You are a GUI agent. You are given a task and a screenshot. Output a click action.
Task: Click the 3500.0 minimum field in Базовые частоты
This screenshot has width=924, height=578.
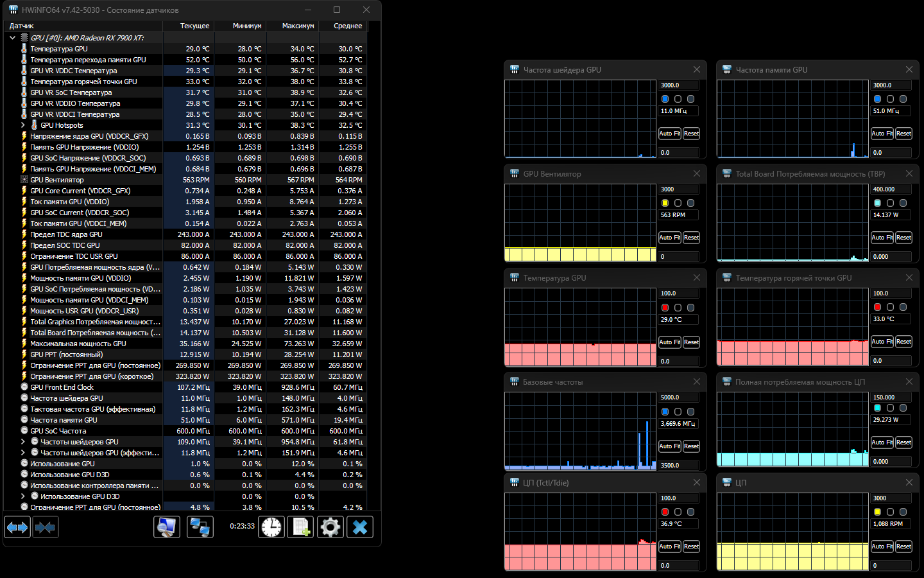click(x=679, y=466)
